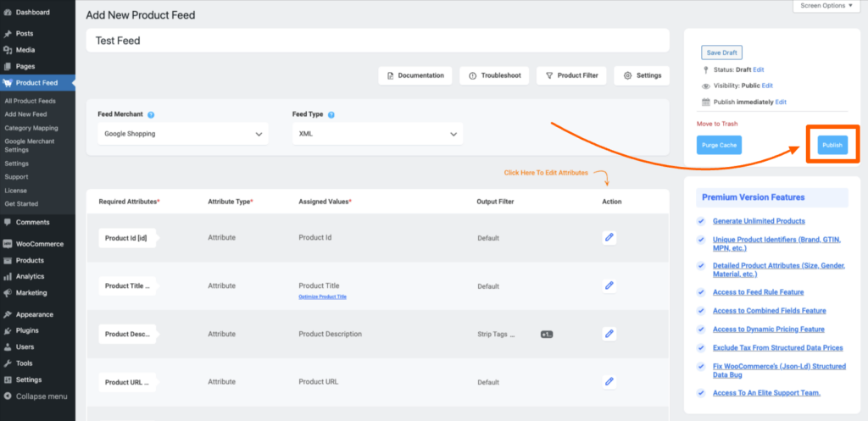Click the Analytics bar chart icon

coord(8,277)
